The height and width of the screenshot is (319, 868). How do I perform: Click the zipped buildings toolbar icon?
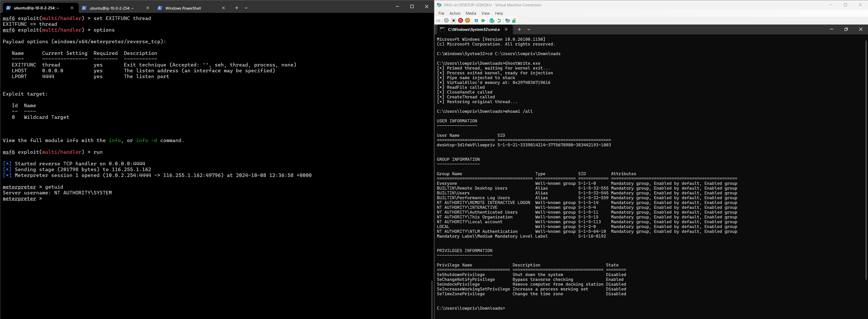[514, 20]
